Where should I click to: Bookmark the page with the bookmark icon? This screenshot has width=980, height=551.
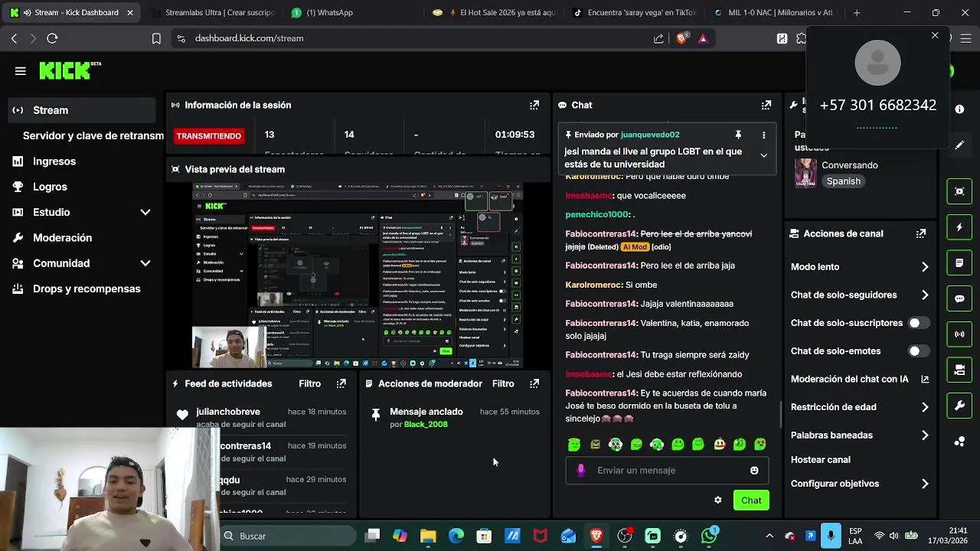click(x=156, y=38)
